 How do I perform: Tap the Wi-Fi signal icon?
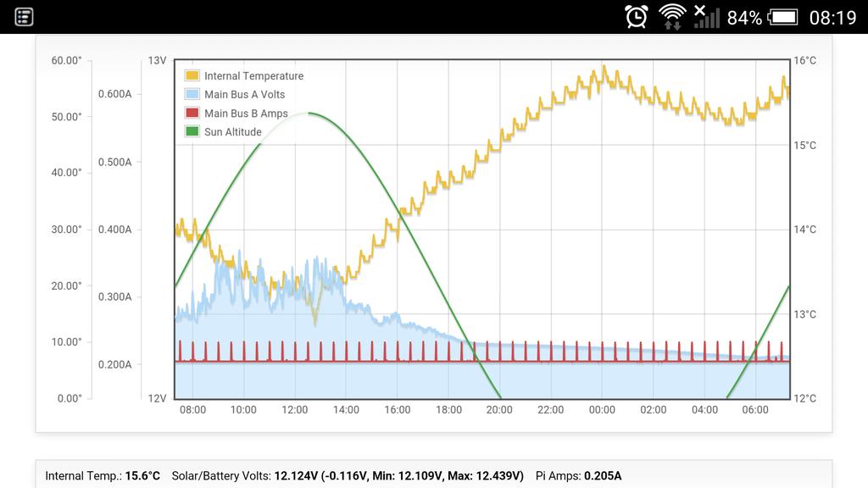(x=672, y=17)
